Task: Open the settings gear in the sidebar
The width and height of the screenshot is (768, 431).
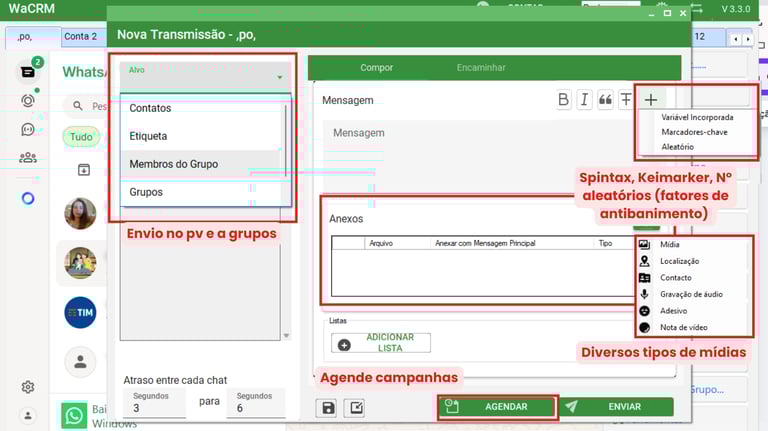Action: coord(28,387)
